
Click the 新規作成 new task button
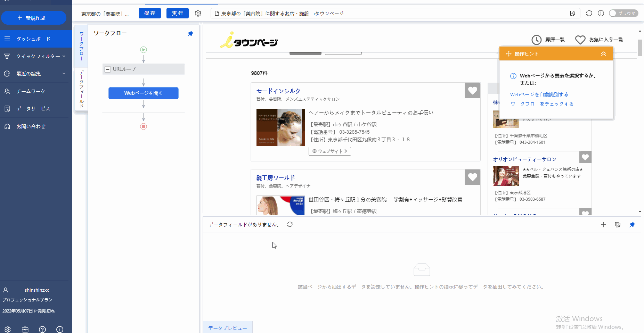pos(34,18)
